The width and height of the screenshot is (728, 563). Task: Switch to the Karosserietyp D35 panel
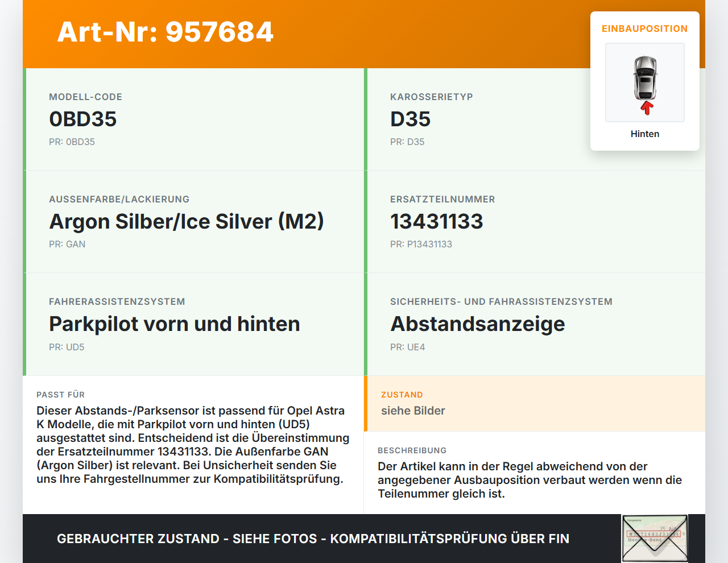coord(410,119)
